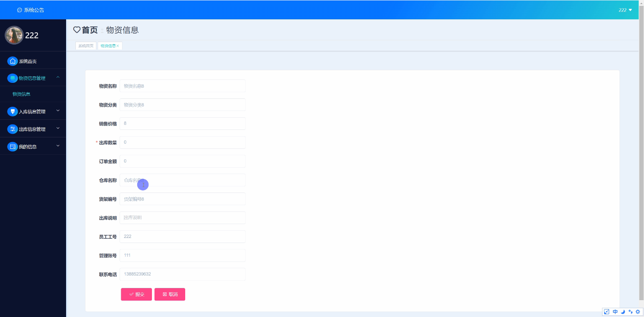
Task: Close the 物资信息 tab
Action: (118, 46)
